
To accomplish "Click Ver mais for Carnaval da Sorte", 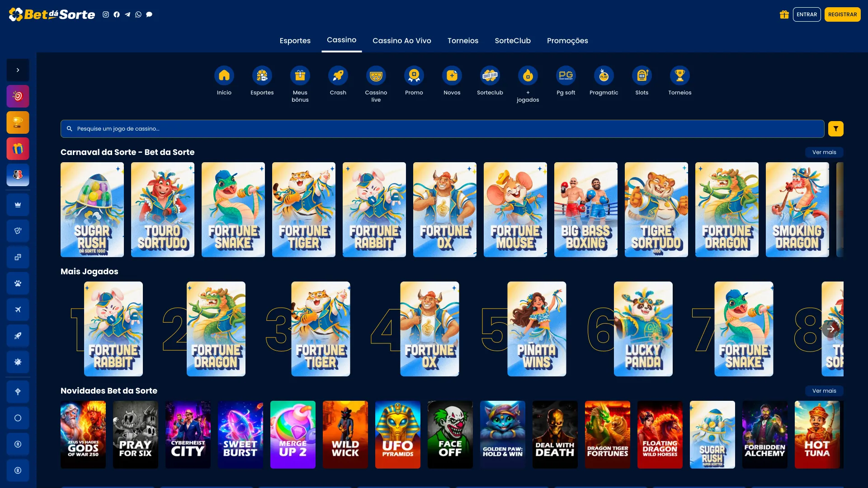I will coord(824,152).
